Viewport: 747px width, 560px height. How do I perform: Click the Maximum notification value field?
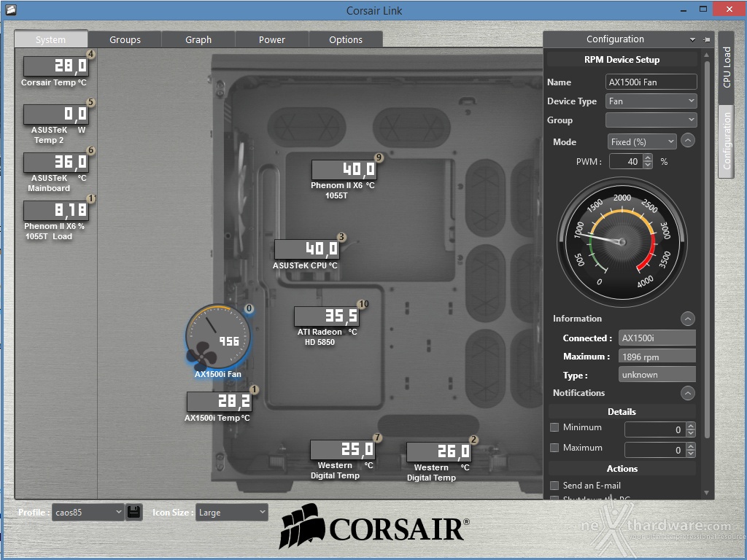pyautogui.click(x=656, y=450)
